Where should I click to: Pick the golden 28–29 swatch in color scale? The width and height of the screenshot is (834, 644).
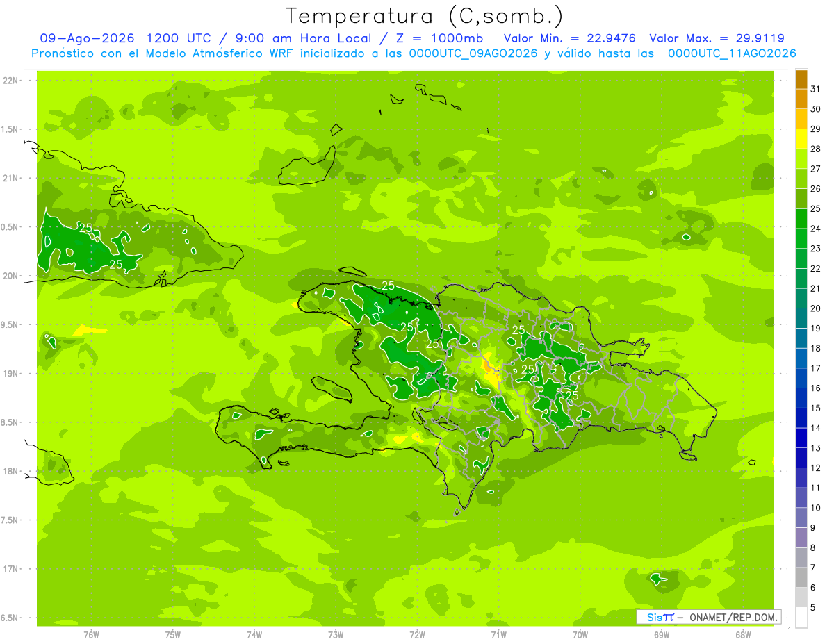801,119
